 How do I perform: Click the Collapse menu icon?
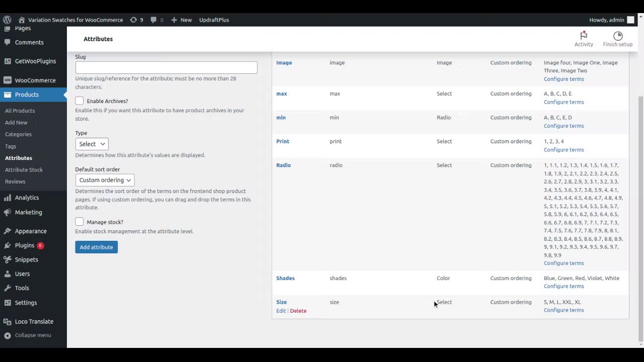8,335
